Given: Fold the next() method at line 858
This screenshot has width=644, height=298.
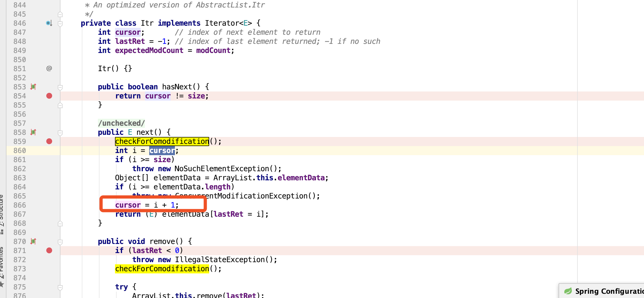Looking at the screenshot, I should point(60,133).
